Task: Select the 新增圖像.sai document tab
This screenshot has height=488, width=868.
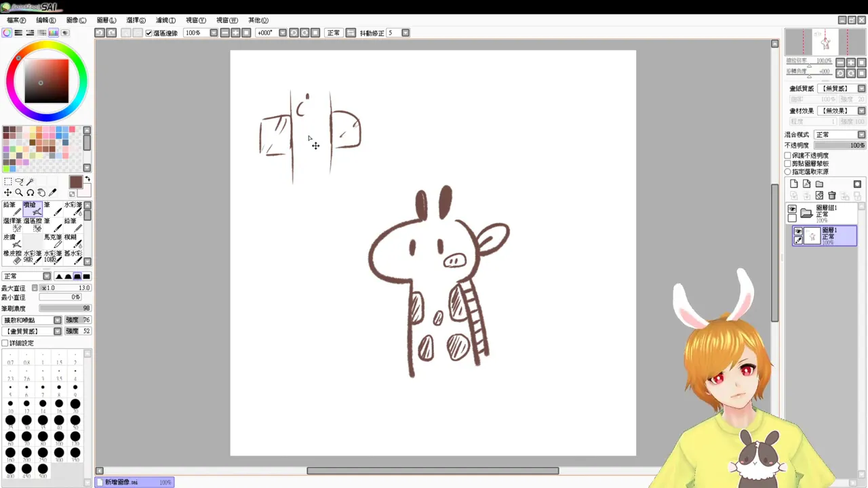Action: coord(135,482)
